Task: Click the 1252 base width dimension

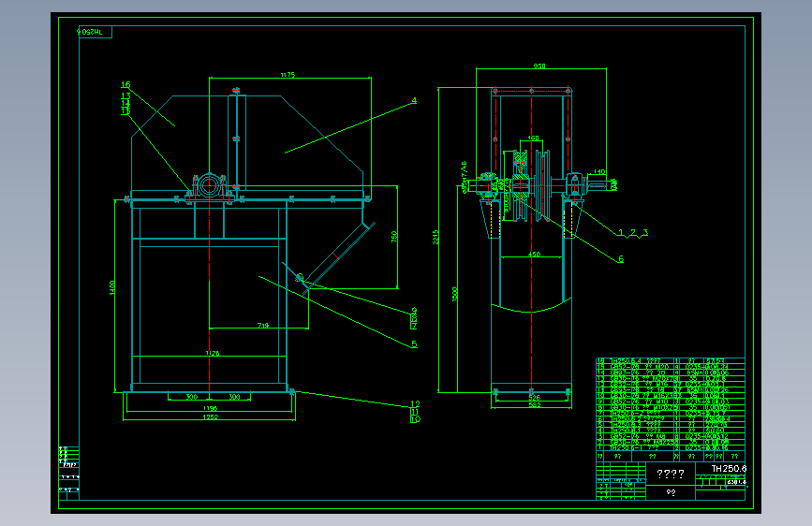Action: (x=210, y=416)
